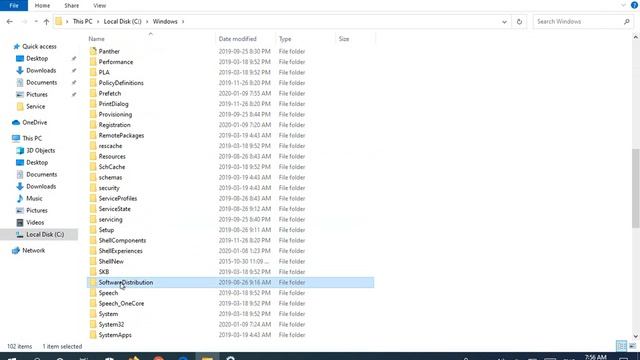This screenshot has width=640, height=360.
Task: Click the ServiceProfiles folder icon
Action: click(93, 198)
